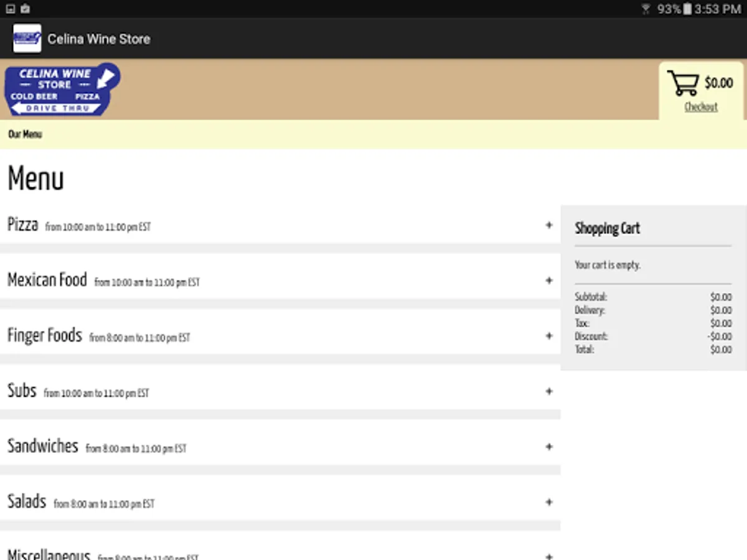747x560 pixels.
Task: Follow the Checkout link
Action: [701, 107]
